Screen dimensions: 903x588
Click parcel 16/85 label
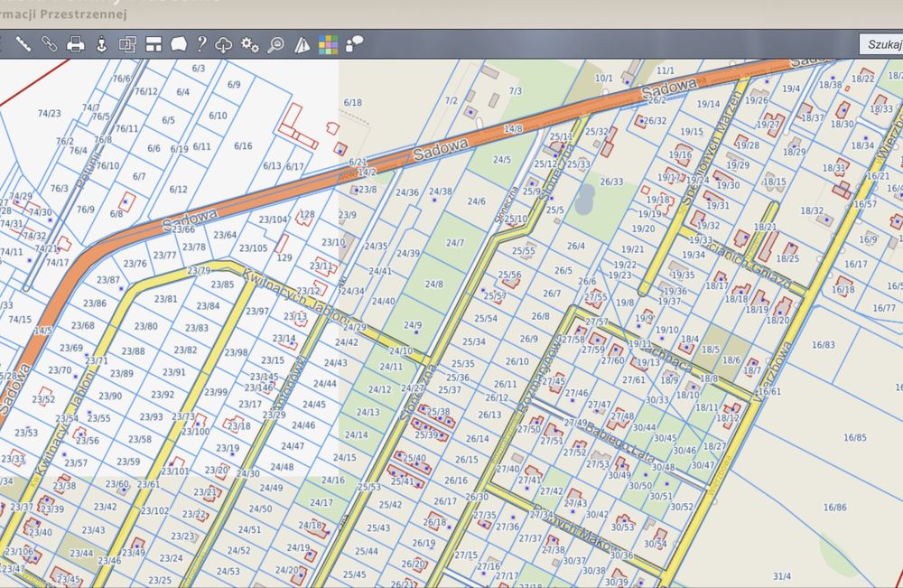click(855, 437)
